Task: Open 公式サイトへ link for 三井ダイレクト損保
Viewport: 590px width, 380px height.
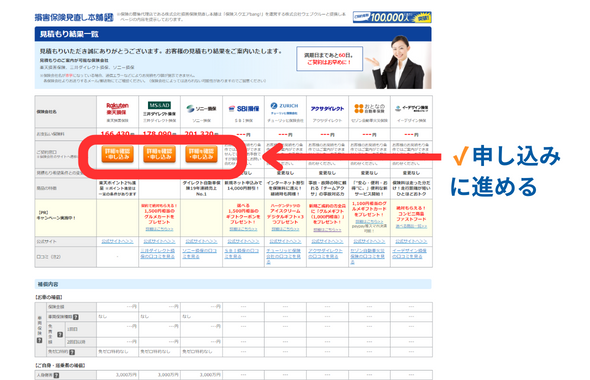Action: (x=159, y=241)
